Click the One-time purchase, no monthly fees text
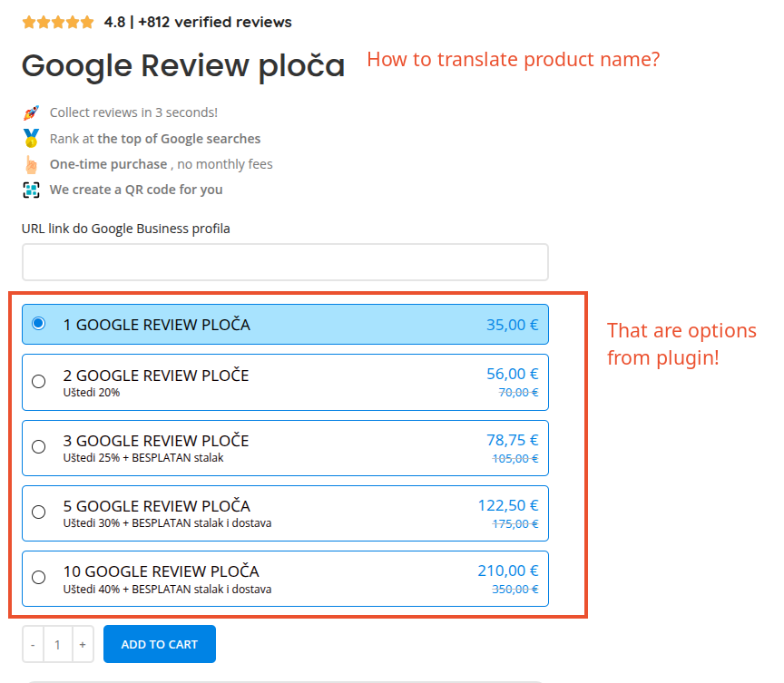Image resolution: width=784 pixels, height=683 pixels. [x=161, y=164]
